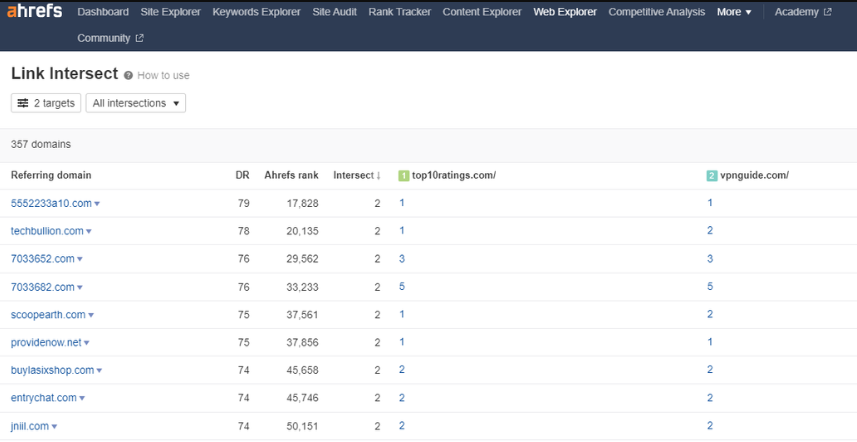Open Rank Tracker
The height and width of the screenshot is (442, 857).
[x=400, y=12]
